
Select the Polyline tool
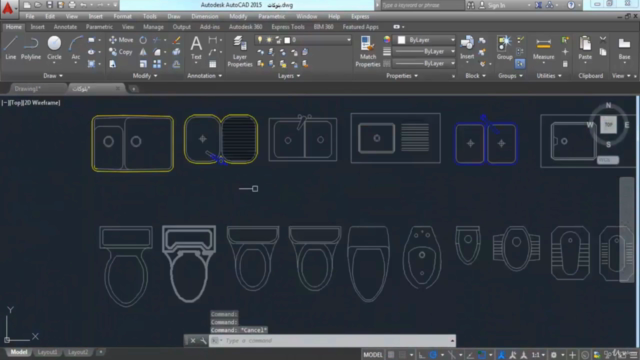[31, 48]
